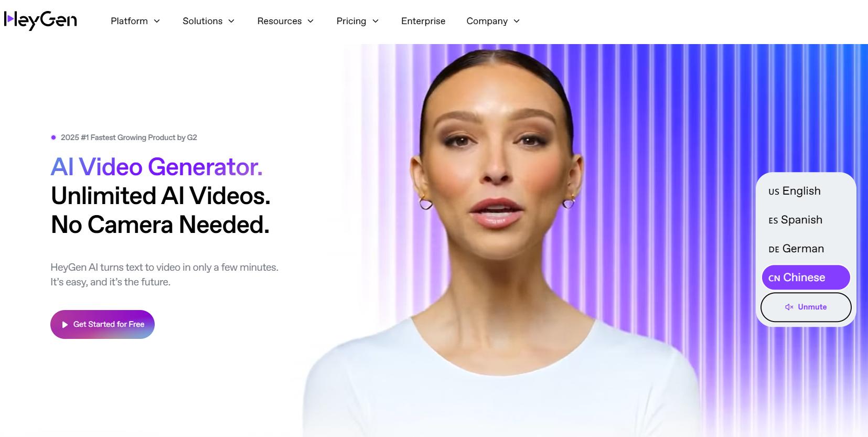Screen dimensions: 868x437
Task: Click the play icon in Get Started button
Action: [x=65, y=325]
